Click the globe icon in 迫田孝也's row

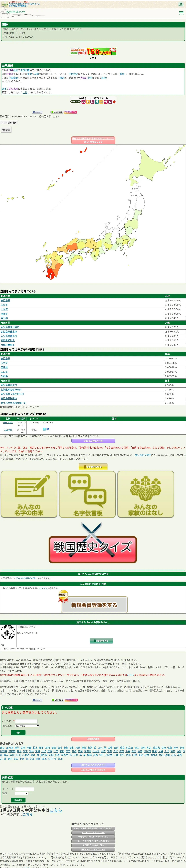(48, 429)
